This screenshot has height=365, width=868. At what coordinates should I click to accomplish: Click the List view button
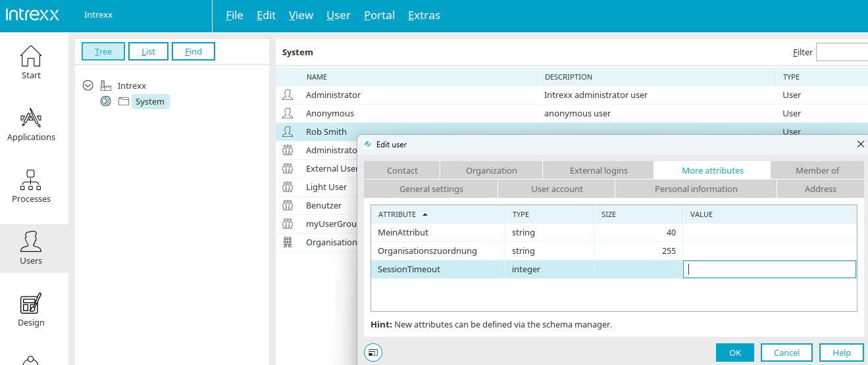click(148, 51)
